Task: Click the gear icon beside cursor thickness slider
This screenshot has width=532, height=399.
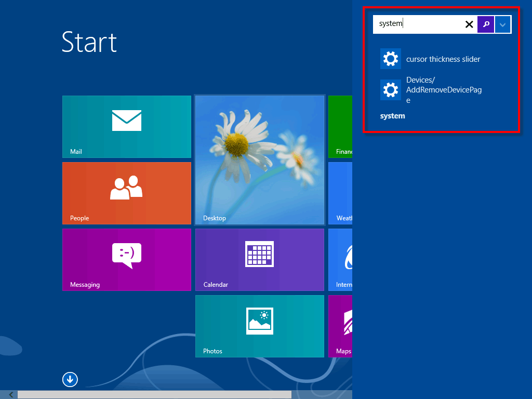Action: click(391, 59)
